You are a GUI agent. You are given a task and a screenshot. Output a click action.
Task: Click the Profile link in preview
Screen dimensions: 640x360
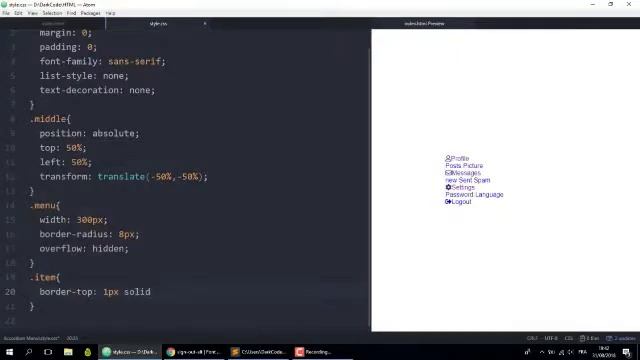click(x=460, y=158)
